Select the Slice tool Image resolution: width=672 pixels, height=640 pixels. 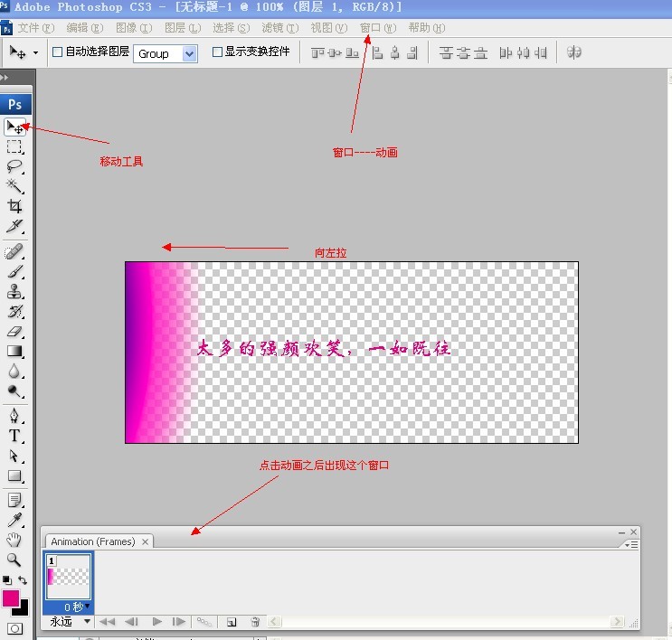pyautogui.click(x=14, y=226)
